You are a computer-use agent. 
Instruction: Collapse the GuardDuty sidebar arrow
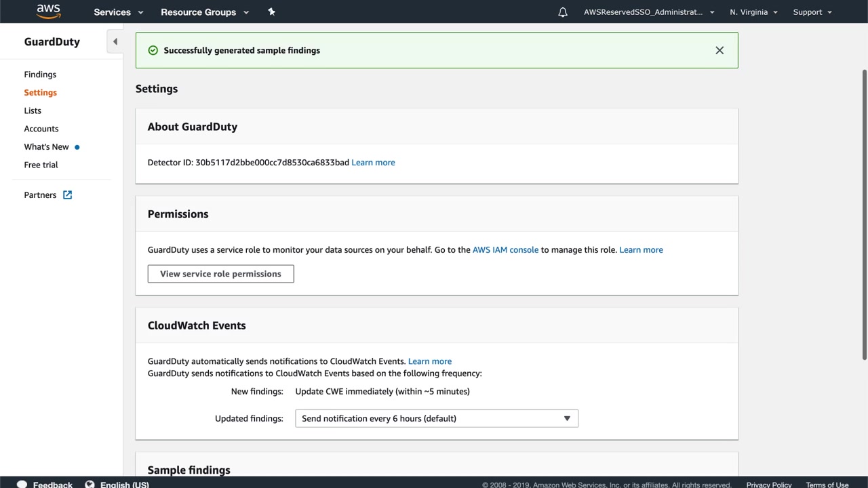[x=115, y=42]
